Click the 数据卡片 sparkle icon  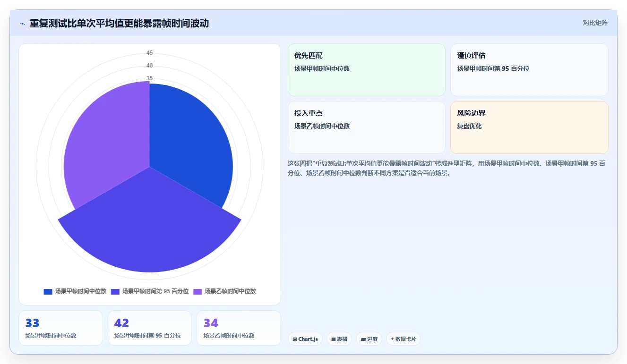coord(392,339)
